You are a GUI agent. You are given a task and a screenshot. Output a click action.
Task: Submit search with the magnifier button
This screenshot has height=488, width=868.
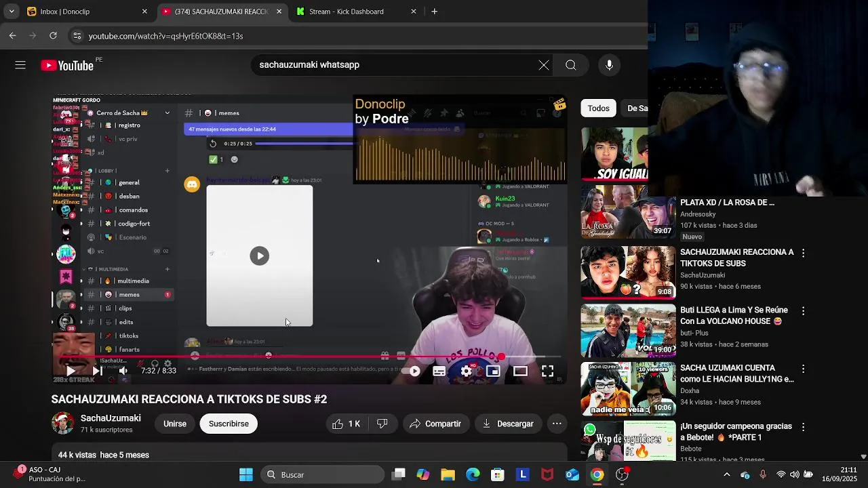pos(571,65)
